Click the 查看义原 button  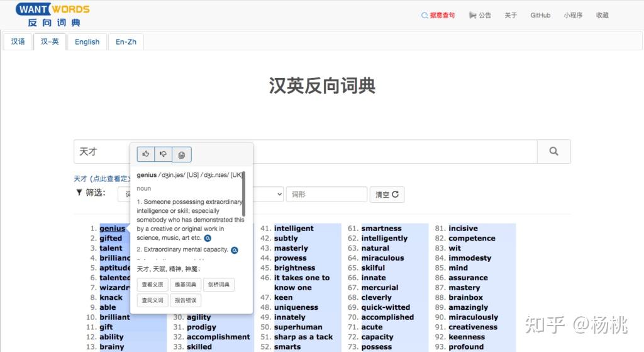152,285
